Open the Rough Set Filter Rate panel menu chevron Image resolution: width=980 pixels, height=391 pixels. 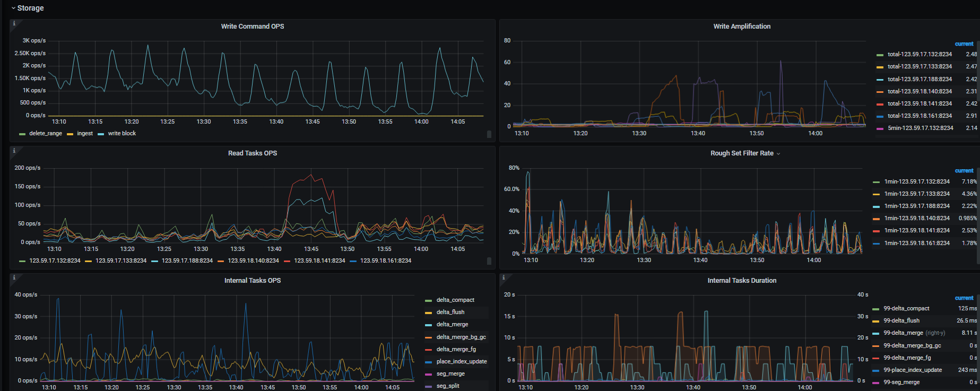pyautogui.click(x=778, y=154)
